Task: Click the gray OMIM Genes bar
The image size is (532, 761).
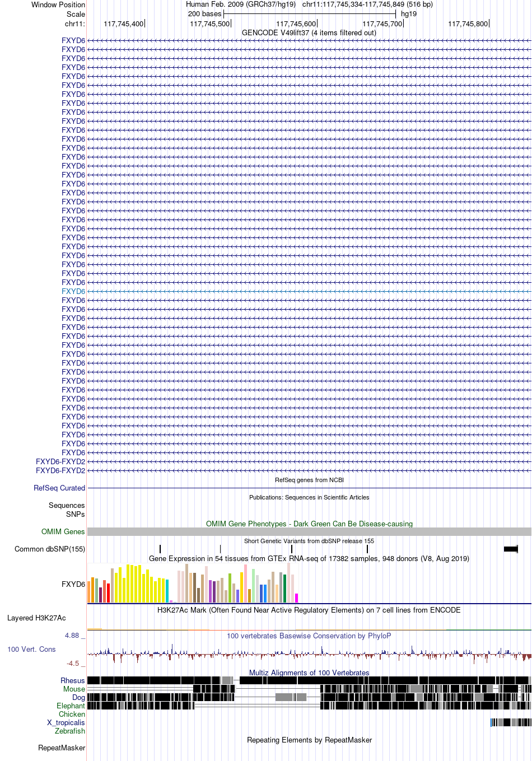Action: coord(309,532)
